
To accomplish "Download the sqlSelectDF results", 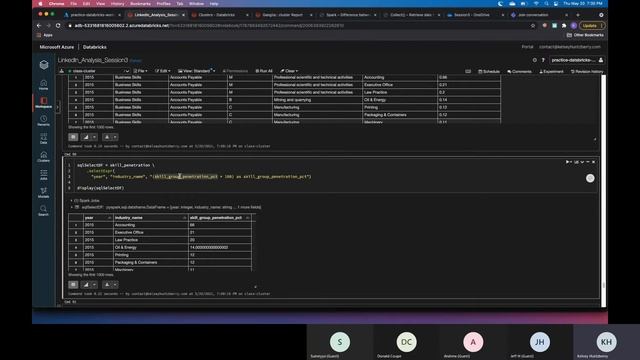I will [x=107, y=284].
